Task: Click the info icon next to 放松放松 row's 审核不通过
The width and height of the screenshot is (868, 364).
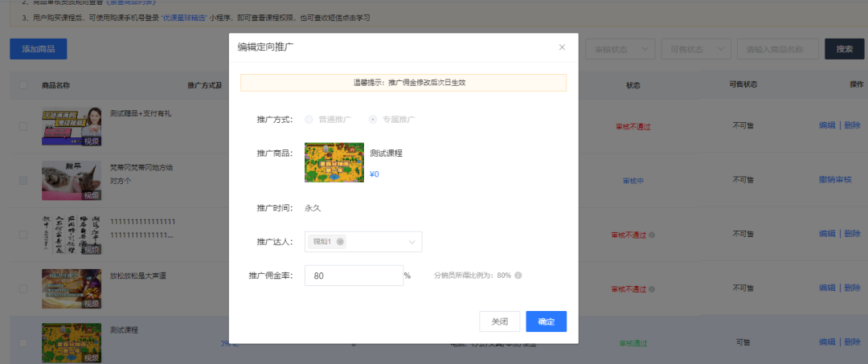Action: click(652, 288)
